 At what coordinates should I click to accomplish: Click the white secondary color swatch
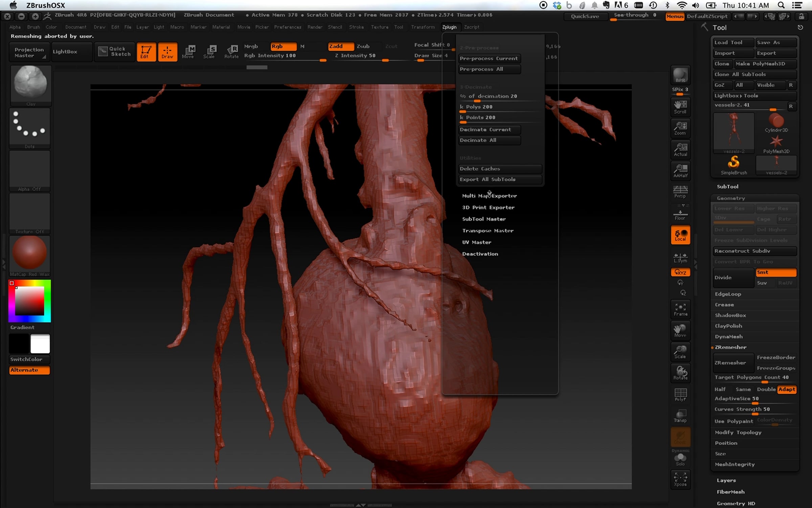tap(40, 344)
